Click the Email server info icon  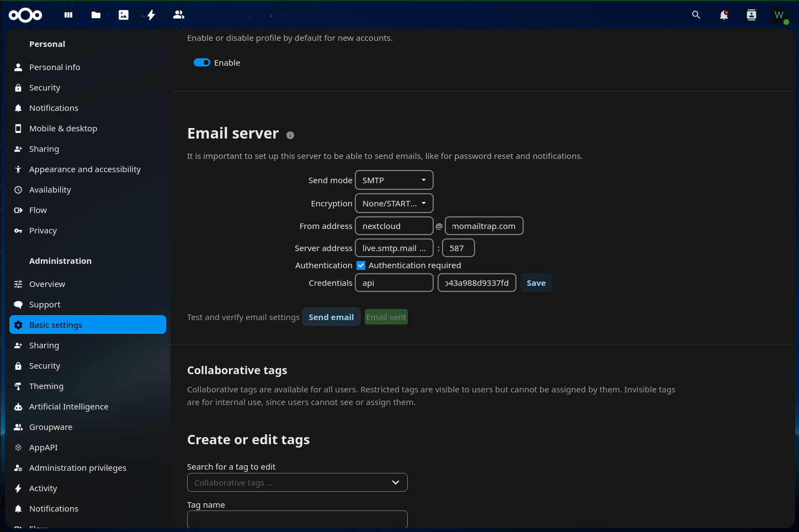click(x=290, y=135)
